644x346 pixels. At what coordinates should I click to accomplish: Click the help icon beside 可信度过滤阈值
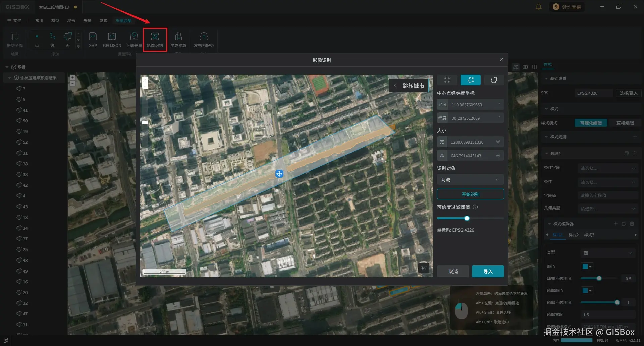(475, 207)
